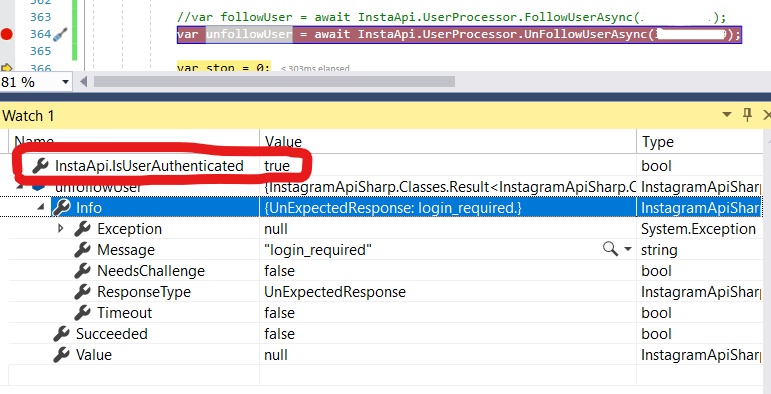Click the wrench icon beside Succeeded

61,333
